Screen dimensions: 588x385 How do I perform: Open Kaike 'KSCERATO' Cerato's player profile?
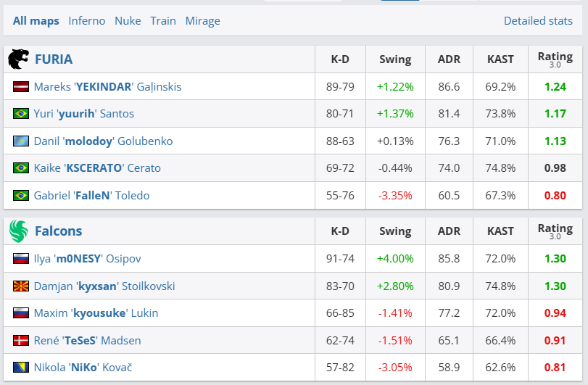[x=97, y=168]
